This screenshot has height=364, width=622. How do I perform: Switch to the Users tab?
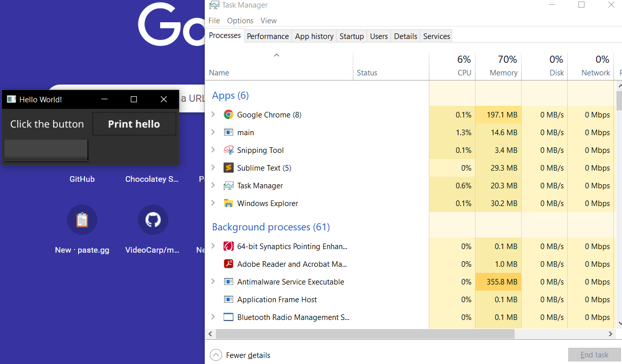click(379, 36)
